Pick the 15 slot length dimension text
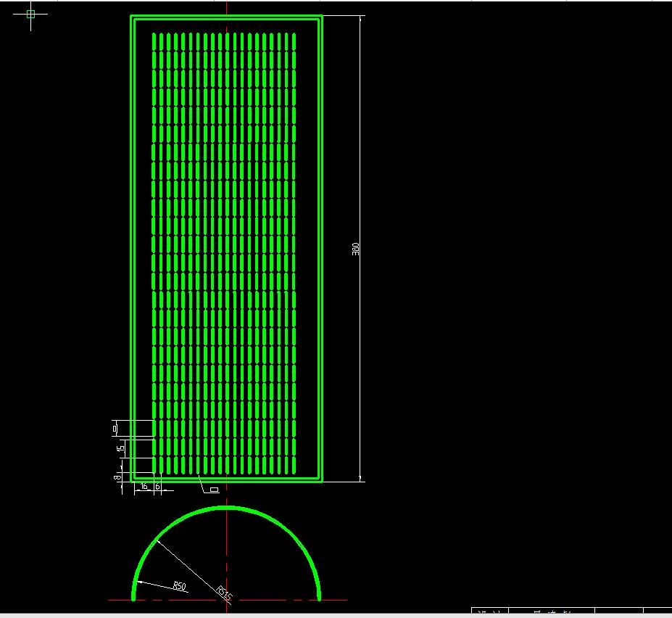 click(121, 448)
